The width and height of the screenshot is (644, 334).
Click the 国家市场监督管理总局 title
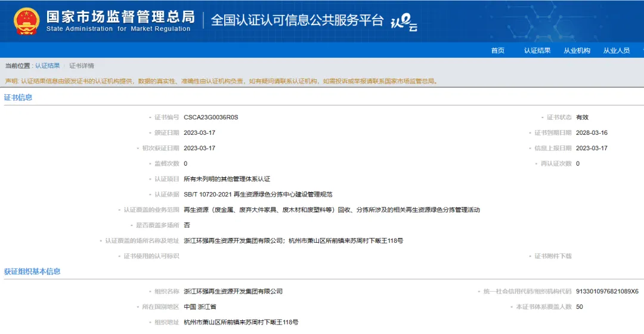120,17
